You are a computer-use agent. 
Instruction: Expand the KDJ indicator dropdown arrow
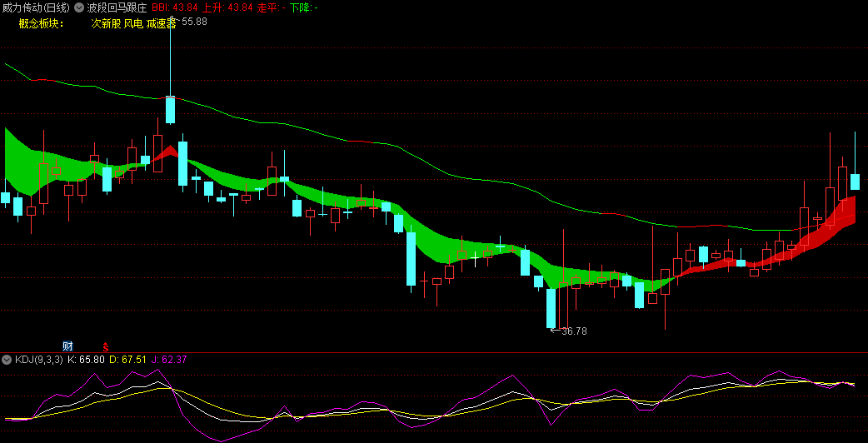7,360
